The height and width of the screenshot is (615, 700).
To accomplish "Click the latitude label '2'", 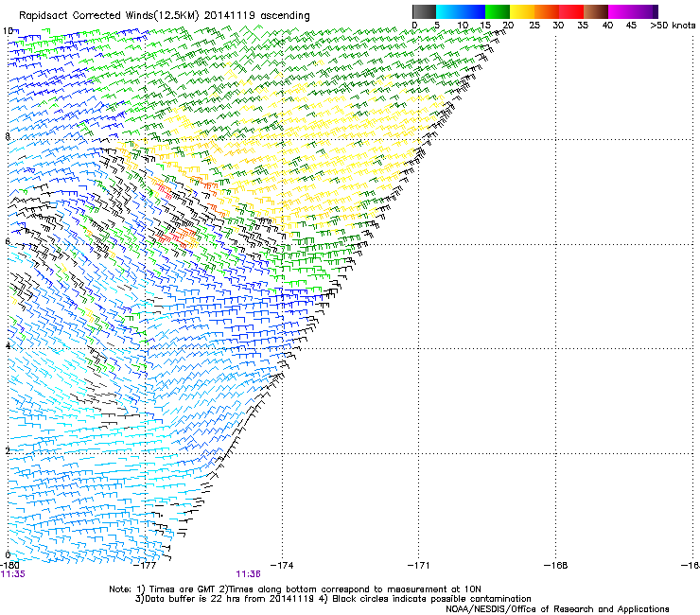I will coord(8,451).
